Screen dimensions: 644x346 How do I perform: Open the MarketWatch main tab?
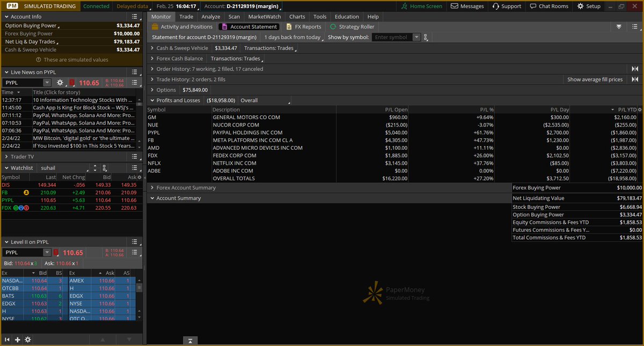[265, 17]
